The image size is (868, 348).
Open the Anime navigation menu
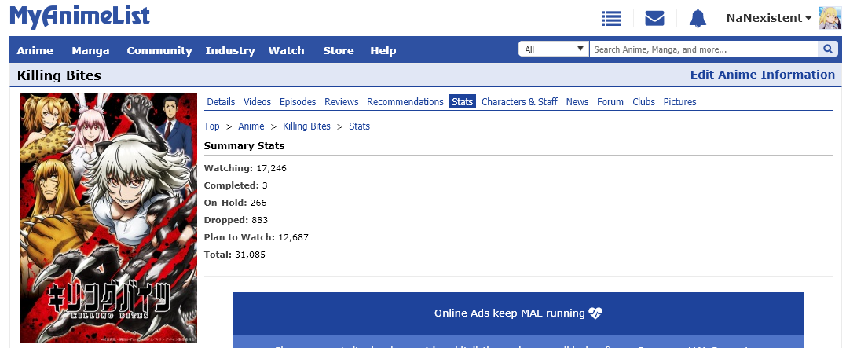click(35, 50)
